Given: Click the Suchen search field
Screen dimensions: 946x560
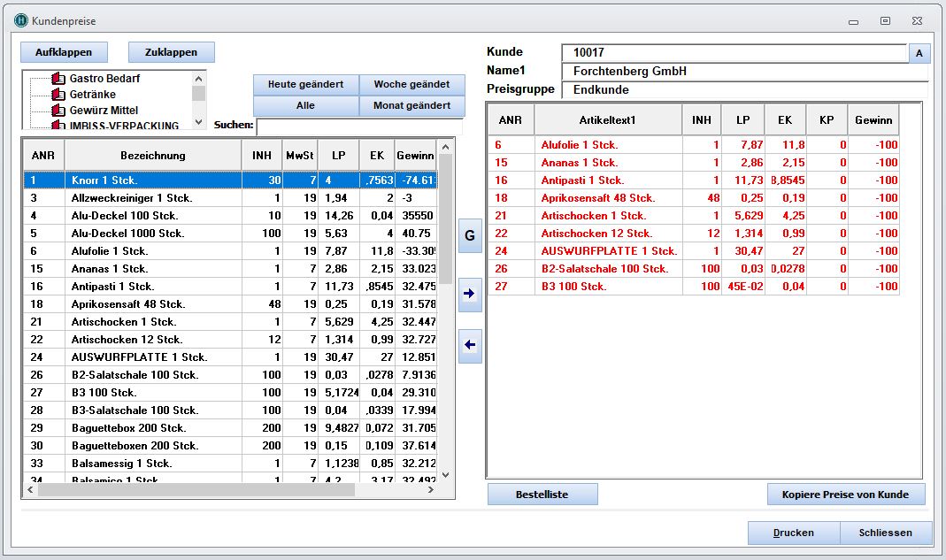Looking at the screenshot, I should coord(358,127).
